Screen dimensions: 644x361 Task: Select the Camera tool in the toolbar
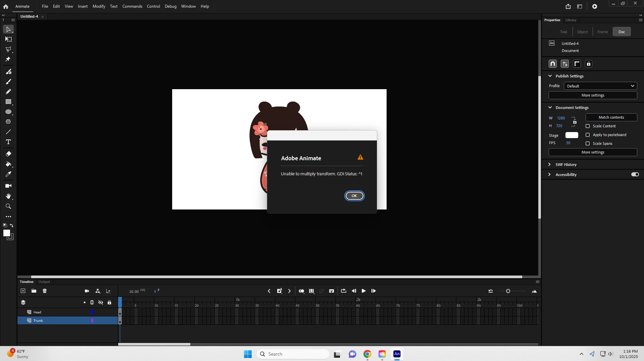8,186
